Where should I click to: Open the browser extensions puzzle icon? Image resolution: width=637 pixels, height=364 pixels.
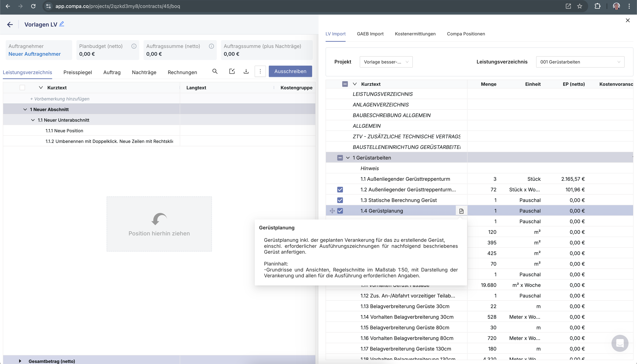[x=597, y=6]
